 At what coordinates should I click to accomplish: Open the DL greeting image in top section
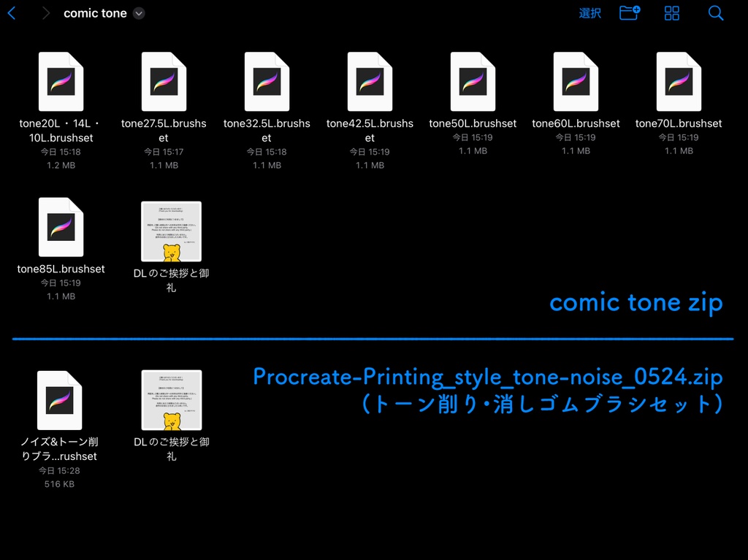pyautogui.click(x=170, y=231)
